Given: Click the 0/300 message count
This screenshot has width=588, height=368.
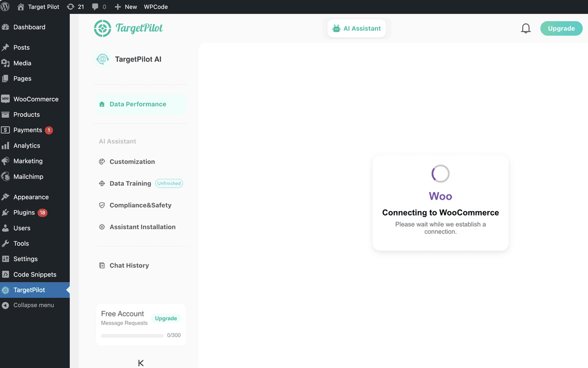Looking at the screenshot, I should [x=174, y=335].
